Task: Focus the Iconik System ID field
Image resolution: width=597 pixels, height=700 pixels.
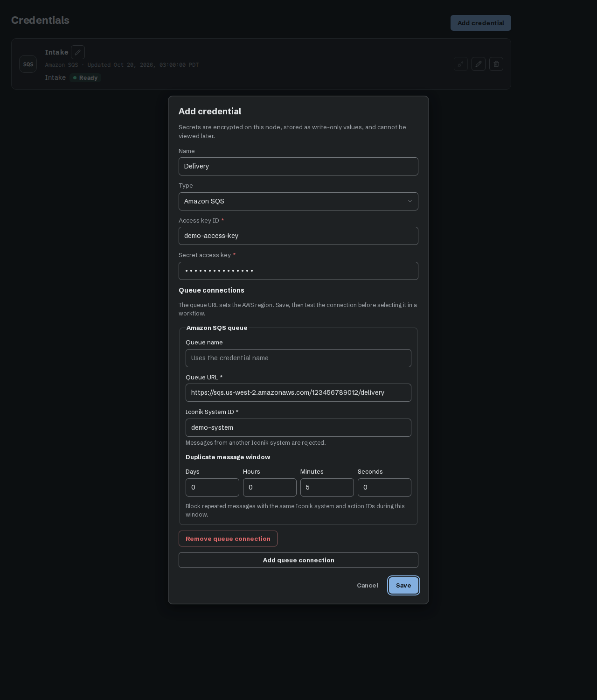Action: [x=298, y=427]
